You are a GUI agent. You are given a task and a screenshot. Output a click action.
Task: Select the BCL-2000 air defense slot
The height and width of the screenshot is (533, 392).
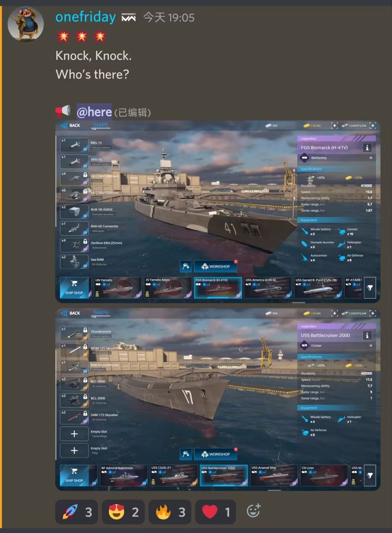click(74, 400)
